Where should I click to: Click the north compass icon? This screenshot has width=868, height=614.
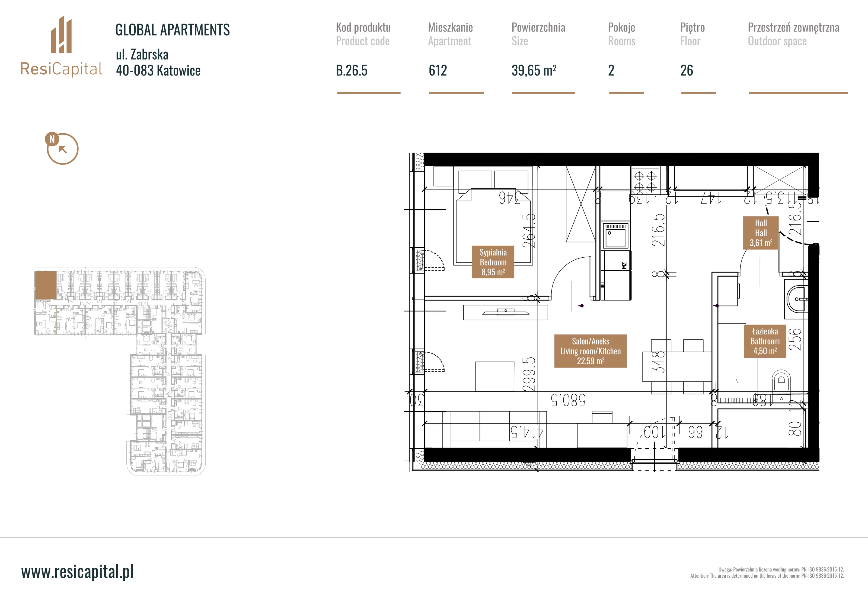click(62, 148)
